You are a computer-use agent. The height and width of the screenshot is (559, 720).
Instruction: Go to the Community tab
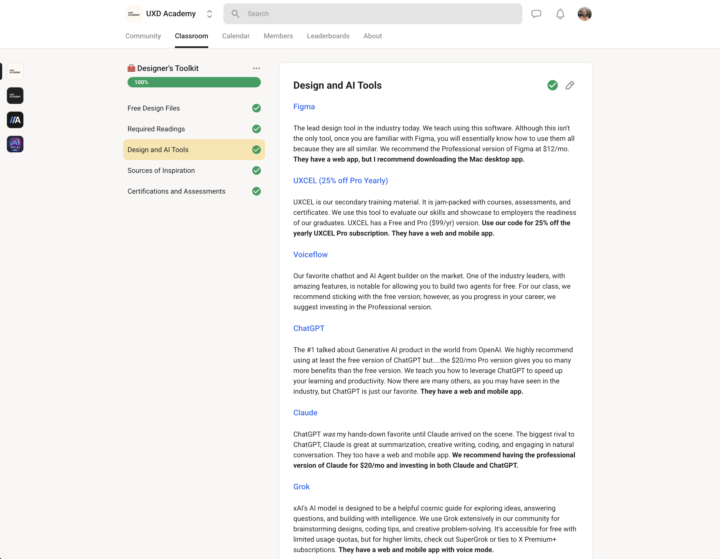[143, 36]
